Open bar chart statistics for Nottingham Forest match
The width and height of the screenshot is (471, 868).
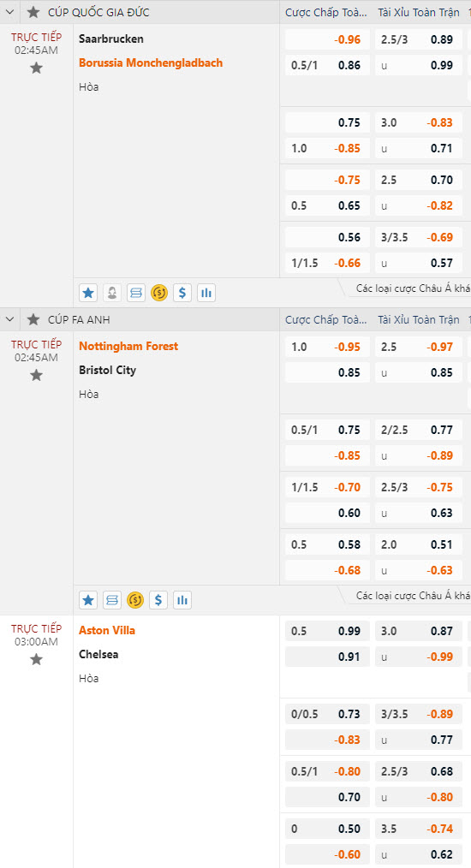pos(182,600)
